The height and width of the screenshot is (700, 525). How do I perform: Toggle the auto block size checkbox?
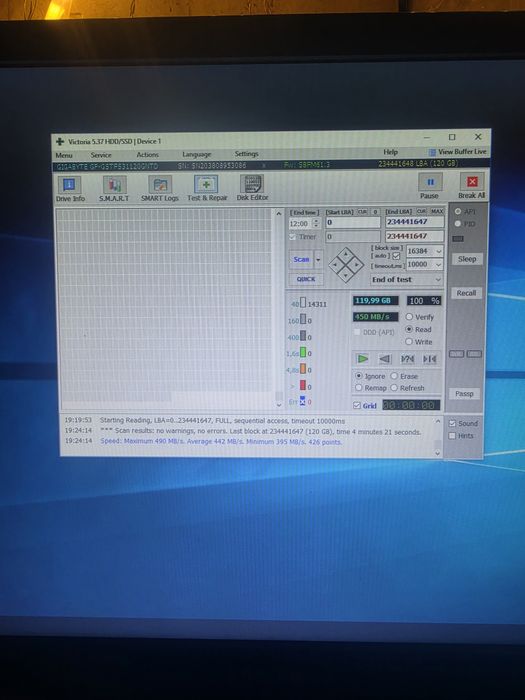click(x=396, y=256)
